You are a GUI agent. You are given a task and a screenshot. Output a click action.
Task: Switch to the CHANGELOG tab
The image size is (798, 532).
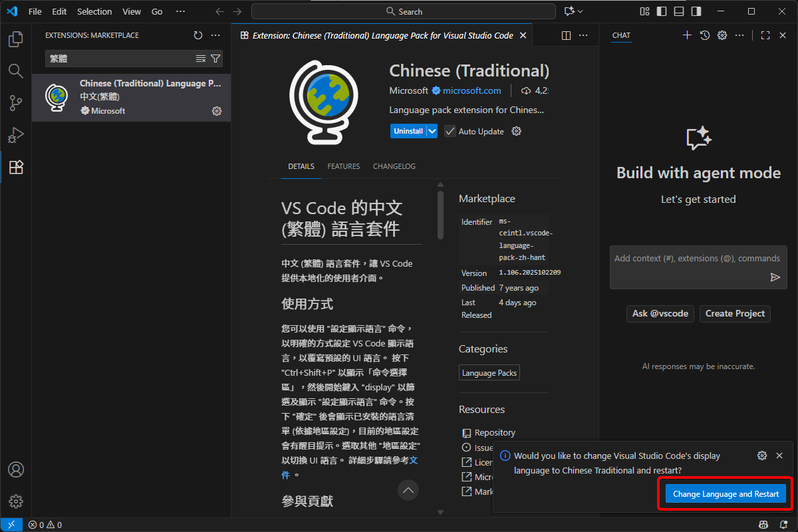click(394, 166)
